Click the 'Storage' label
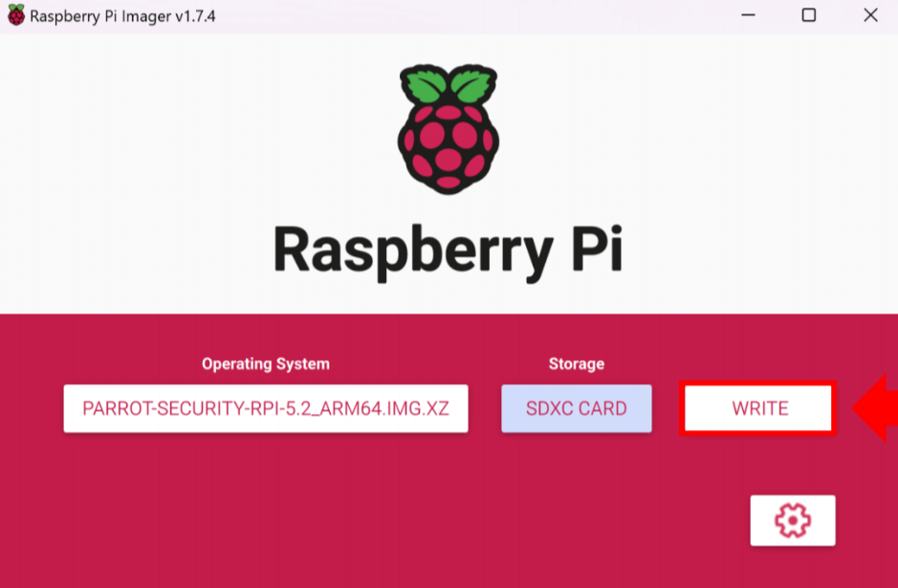Viewport: 898px width, 588px height. [576, 364]
